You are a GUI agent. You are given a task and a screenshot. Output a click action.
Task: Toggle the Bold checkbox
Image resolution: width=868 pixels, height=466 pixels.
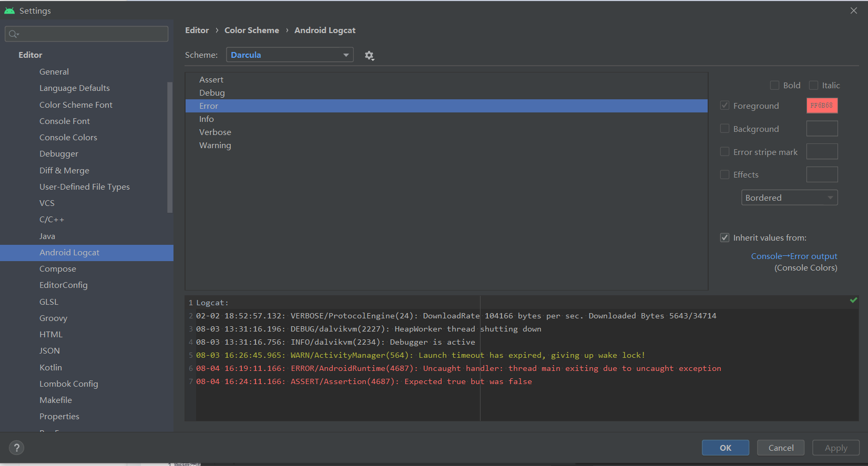coord(774,85)
